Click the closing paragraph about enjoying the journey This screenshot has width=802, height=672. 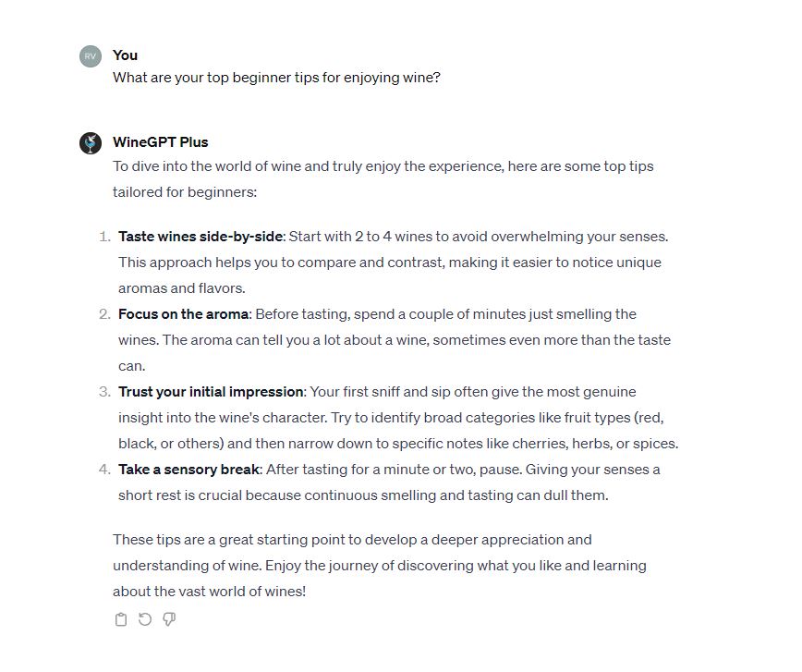(x=379, y=565)
